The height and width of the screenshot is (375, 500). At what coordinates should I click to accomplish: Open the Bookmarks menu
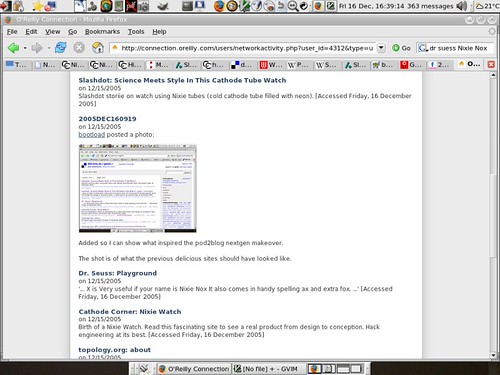click(x=102, y=32)
